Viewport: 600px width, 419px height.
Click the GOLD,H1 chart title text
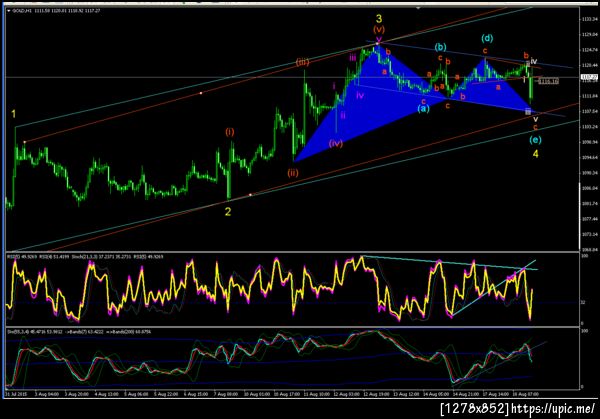click(22, 11)
